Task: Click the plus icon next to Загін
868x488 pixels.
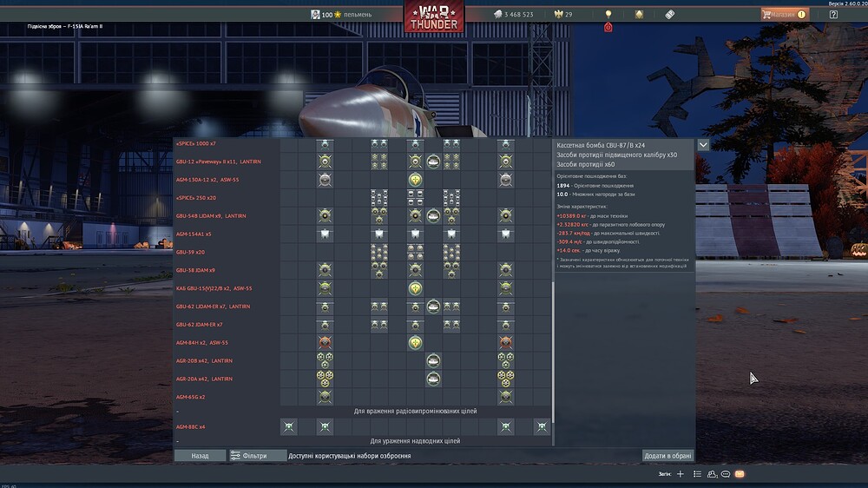Action: click(681, 473)
